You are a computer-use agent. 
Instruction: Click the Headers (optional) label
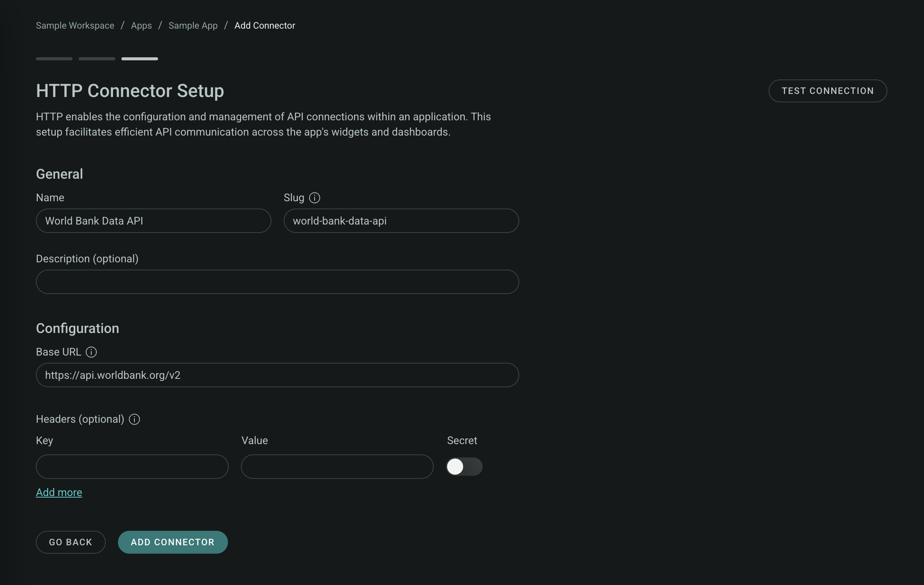pyautogui.click(x=80, y=419)
